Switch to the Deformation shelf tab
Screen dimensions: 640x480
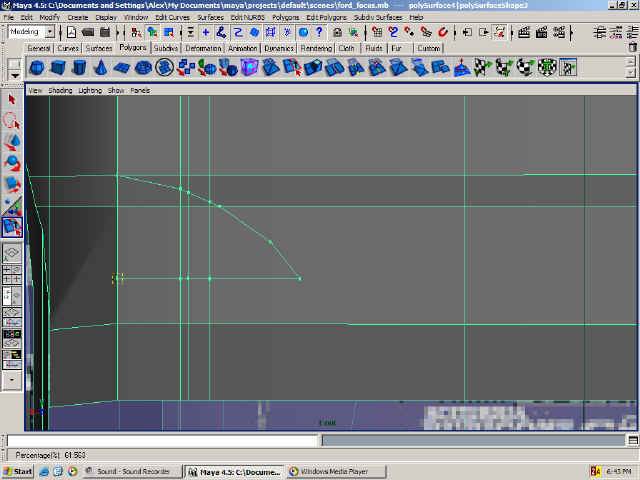pyautogui.click(x=204, y=48)
